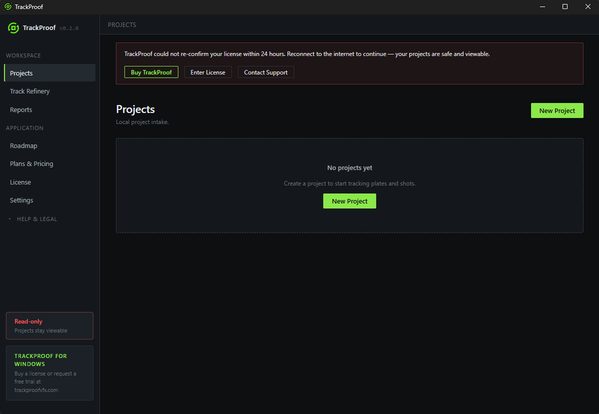Click the TrackProof logo in the sidebar
Image resolution: width=599 pixels, height=414 pixels.
click(13, 28)
